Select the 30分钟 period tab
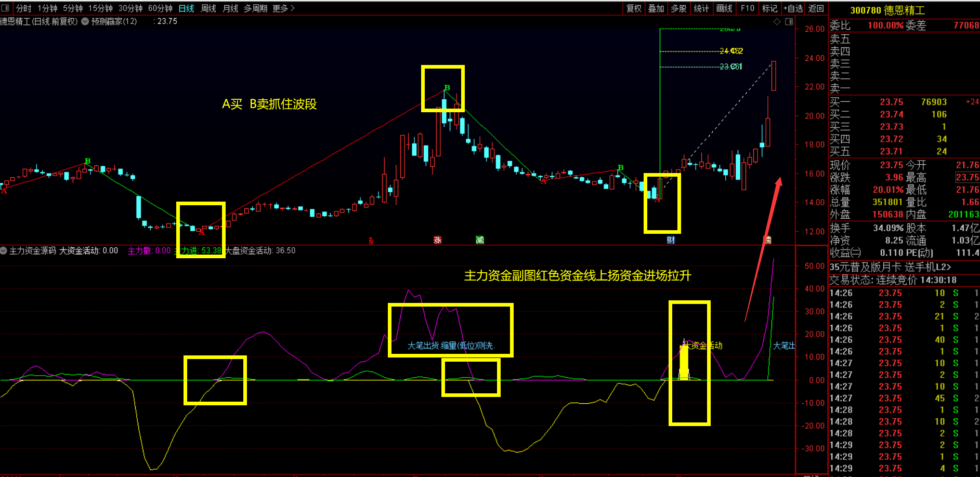Screen dimensions: 980x477 pos(130,8)
